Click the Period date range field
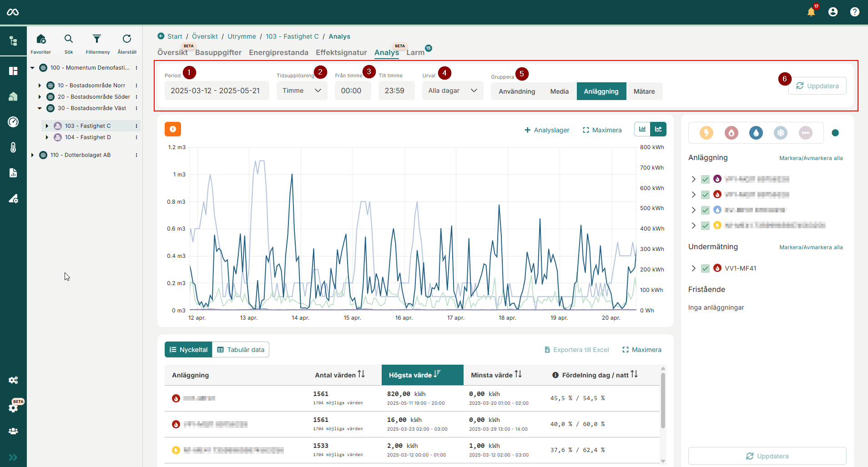The image size is (868, 467). [217, 90]
